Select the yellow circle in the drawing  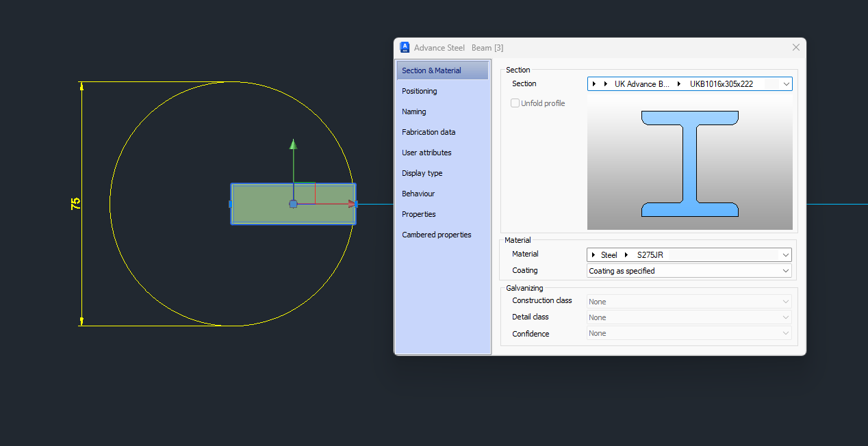(110, 204)
